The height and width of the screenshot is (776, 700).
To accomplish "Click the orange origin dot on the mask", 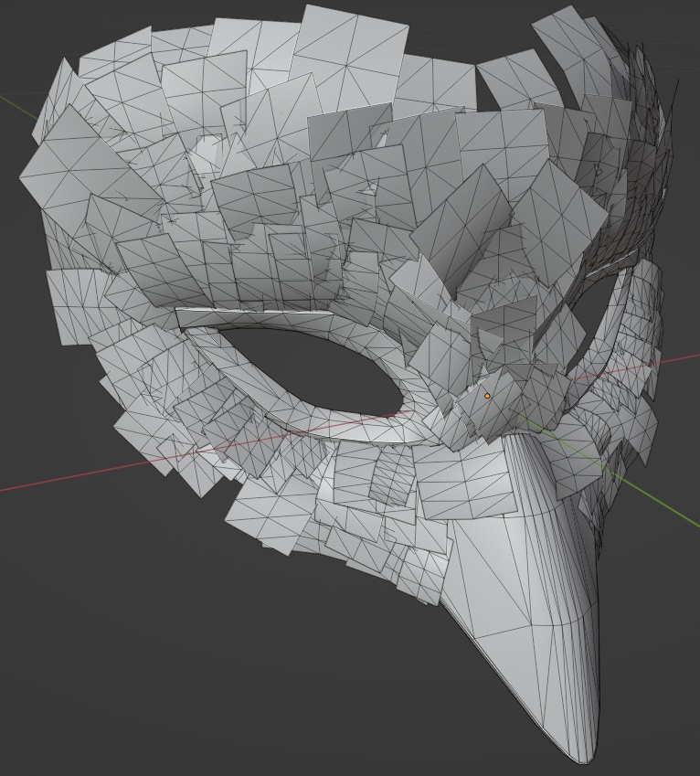I will [x=487, y=396].
